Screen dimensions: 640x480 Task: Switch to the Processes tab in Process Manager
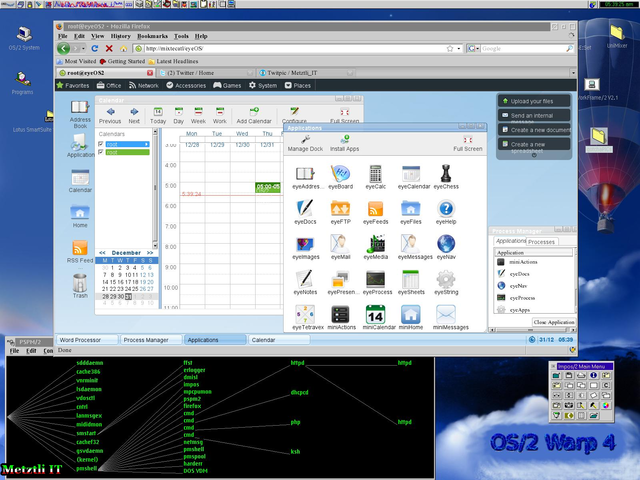(541, 242)
